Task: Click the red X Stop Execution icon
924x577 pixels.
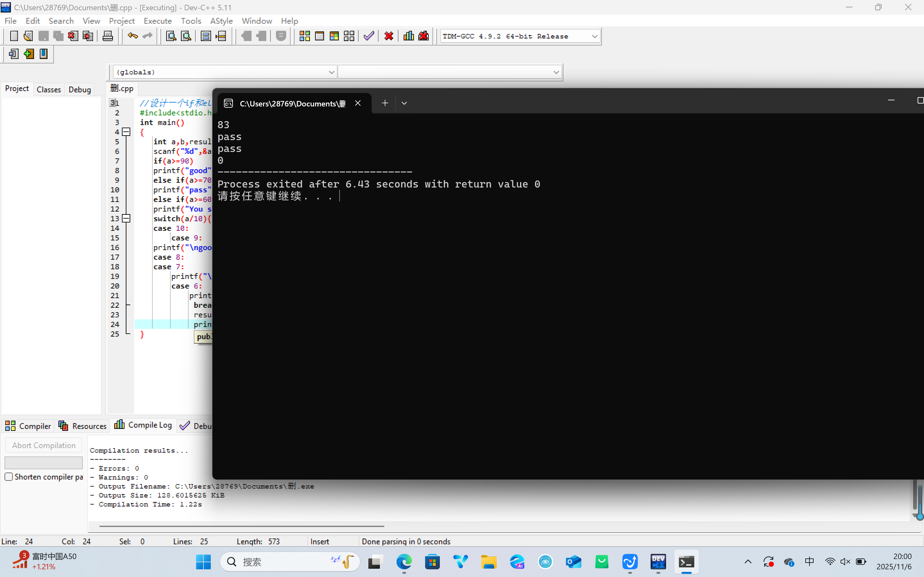Action: [x=389, y=36]
